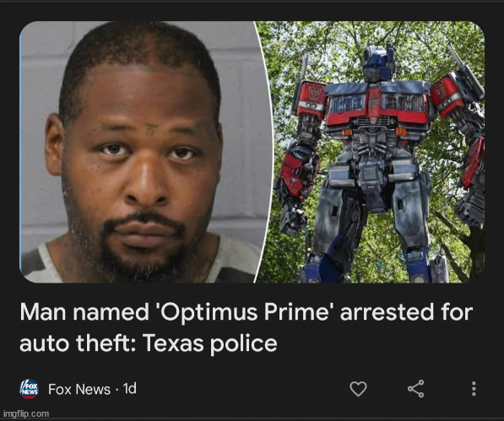The width and height of the screenshot is (504, 421).
Task: Click the word 'Texas' in headline
Action: tap(174, 343)
